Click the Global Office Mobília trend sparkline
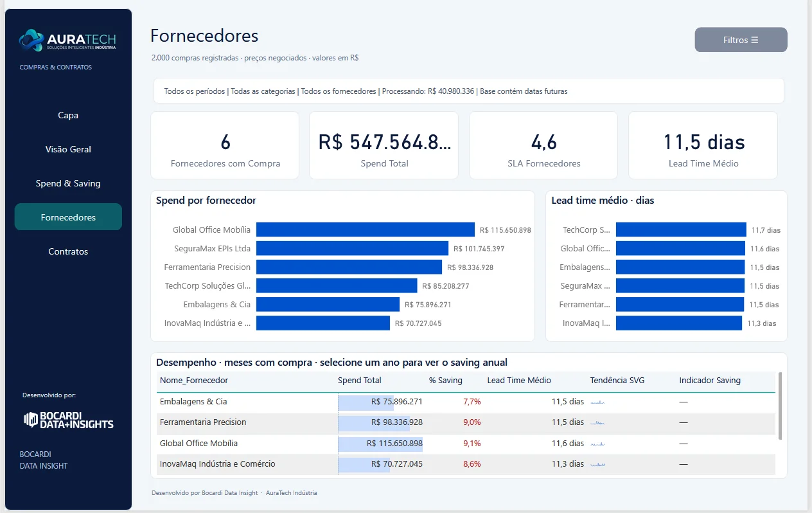This screenshot has height=513, width=812. (x=597, y=444)
